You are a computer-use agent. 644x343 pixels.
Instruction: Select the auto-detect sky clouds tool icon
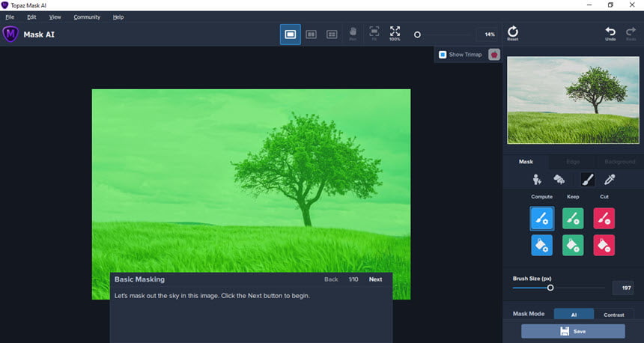pos(559,180)
